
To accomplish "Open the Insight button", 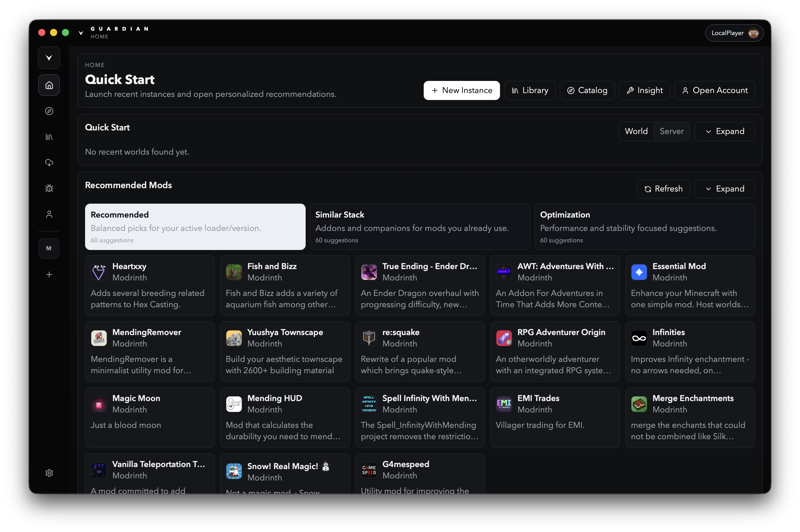I will pos(644,90).
